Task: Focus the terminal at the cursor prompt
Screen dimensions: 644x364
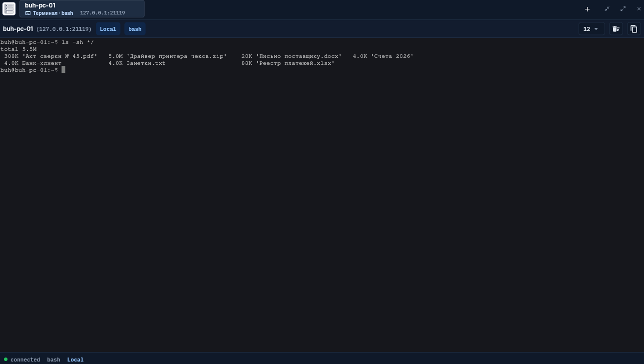Action: pos(63,70)
